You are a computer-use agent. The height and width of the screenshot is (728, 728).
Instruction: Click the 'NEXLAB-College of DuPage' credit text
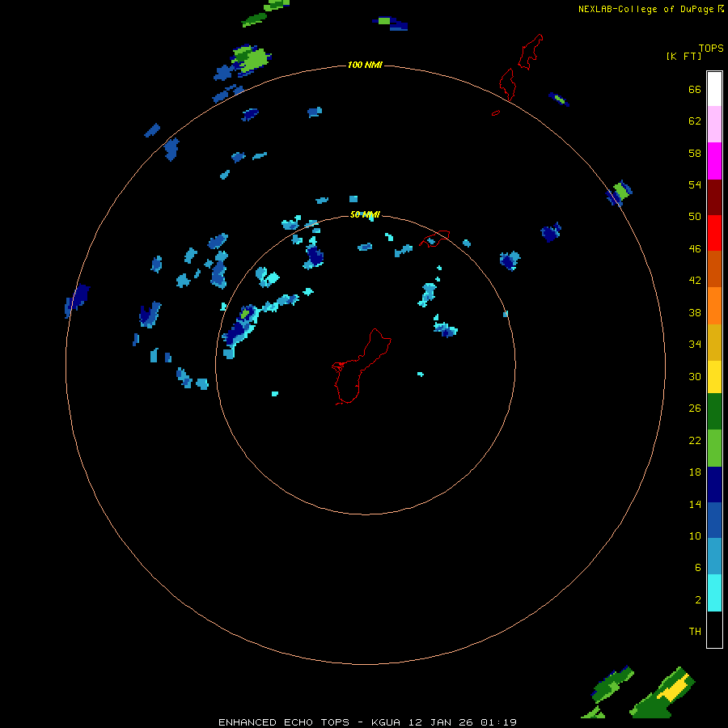tap(645, 9)
